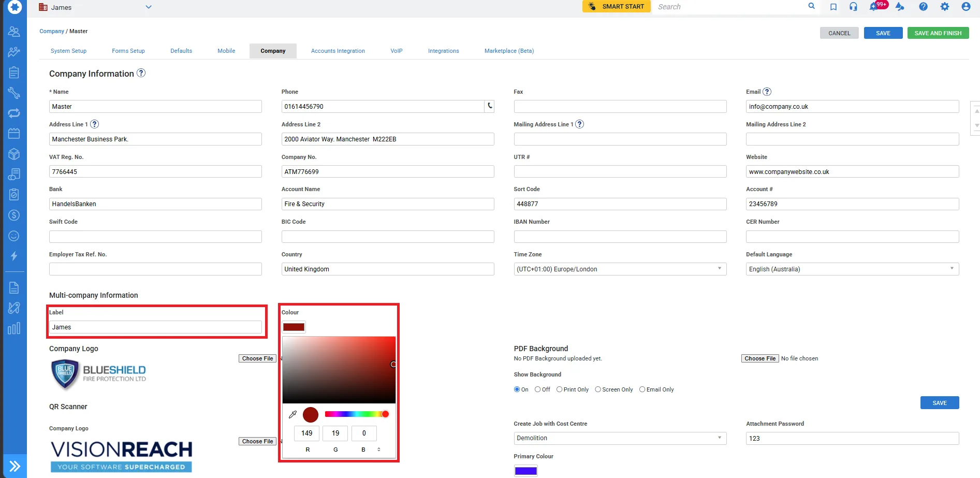Viewport: 980px width, 478px height.
Task: Switch to the Mobile tab
Action: coord(226,51)
